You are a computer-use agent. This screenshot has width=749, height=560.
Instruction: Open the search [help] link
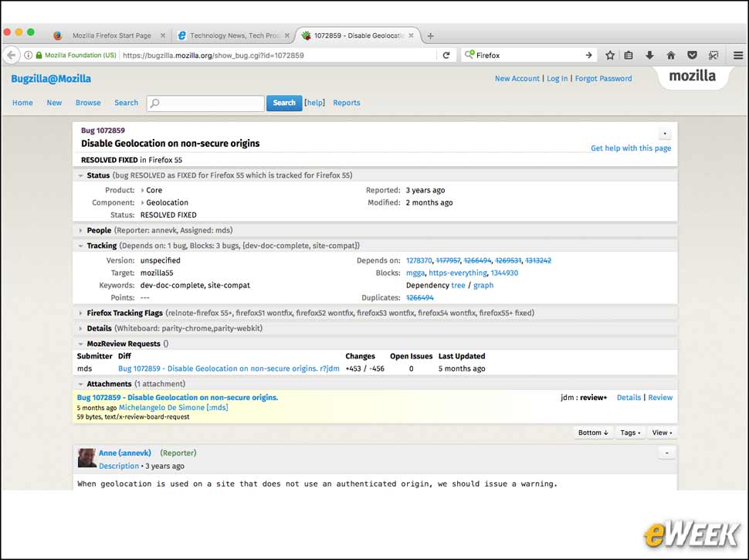pyautogui.click(x=314, y=103)
